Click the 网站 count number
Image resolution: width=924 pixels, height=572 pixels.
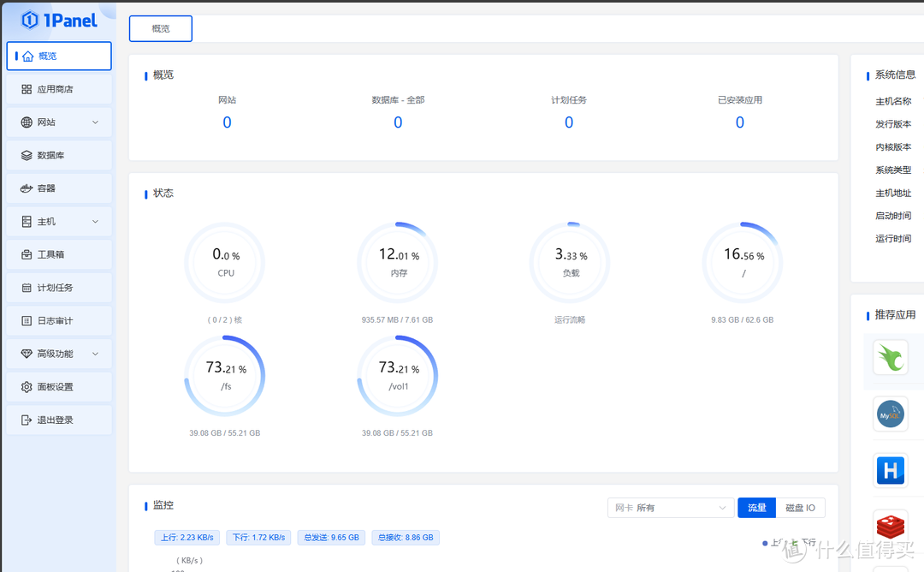point(227,122)
